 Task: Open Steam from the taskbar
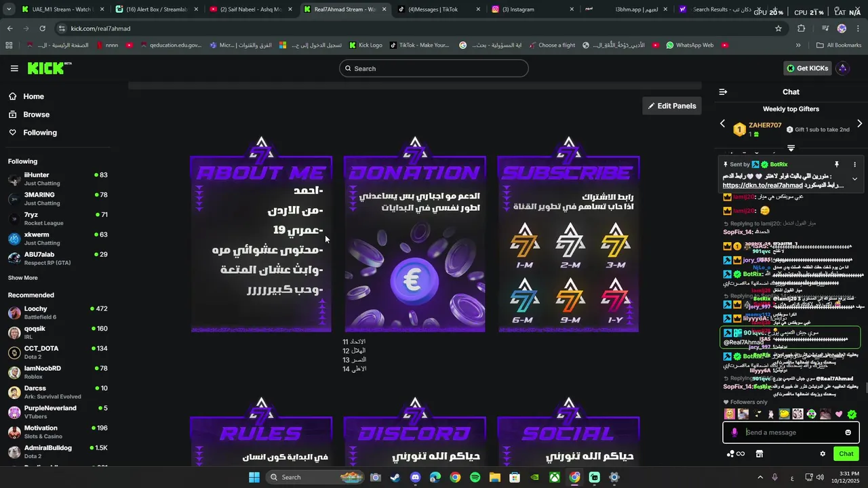coord(395,477)
